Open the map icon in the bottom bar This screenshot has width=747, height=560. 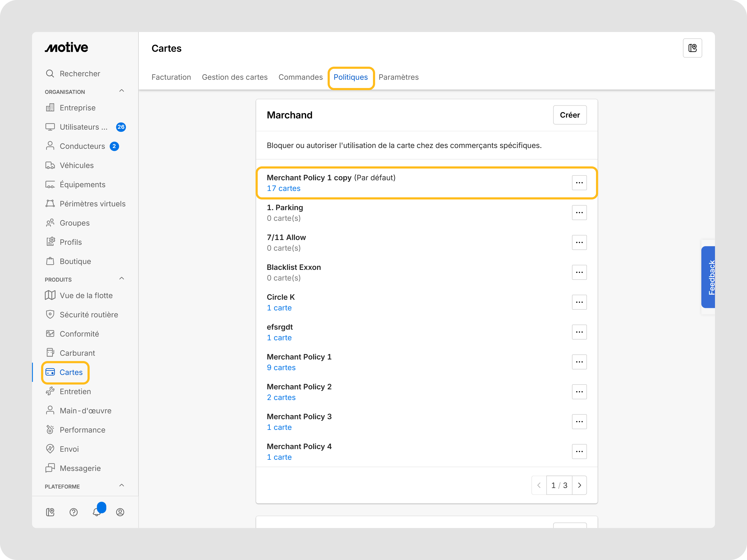50,512
